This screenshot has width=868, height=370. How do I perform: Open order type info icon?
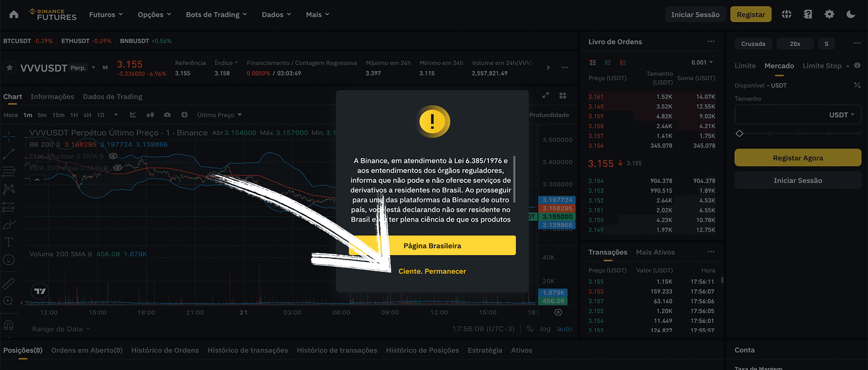click(x=857, y=66)
